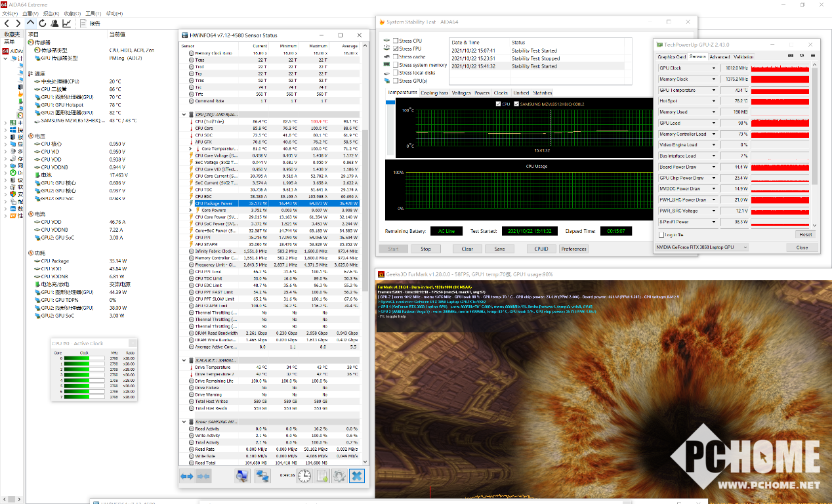Image resolution: width=832 pixels, height=504 pixels.
Task: Enable the Stress system memory checkbox
Action: (x=396, y=65)
